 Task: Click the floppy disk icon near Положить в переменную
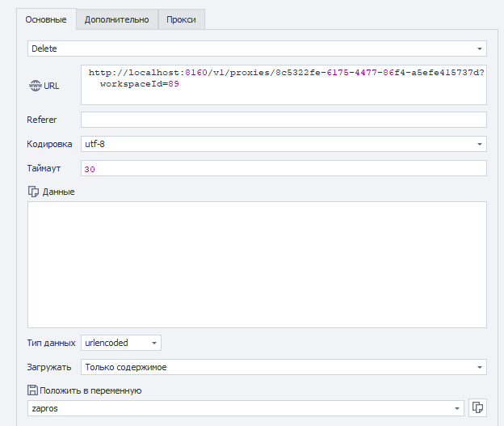click(x=33, y=390)
